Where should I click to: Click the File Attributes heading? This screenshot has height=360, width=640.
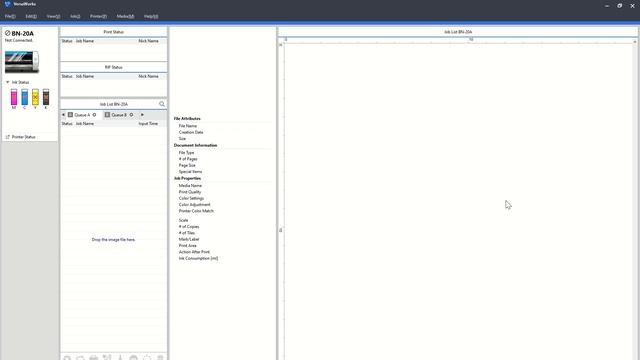tap(187, 118)
